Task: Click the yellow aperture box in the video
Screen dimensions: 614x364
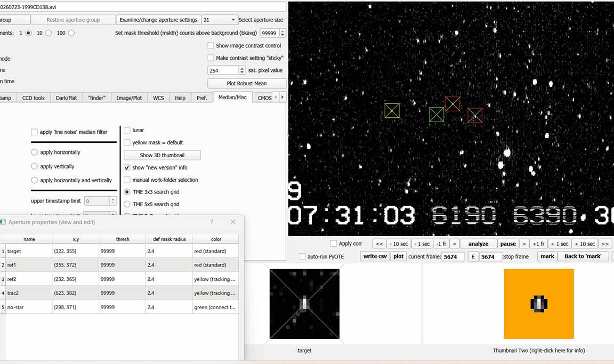Action: click(392, 110)
